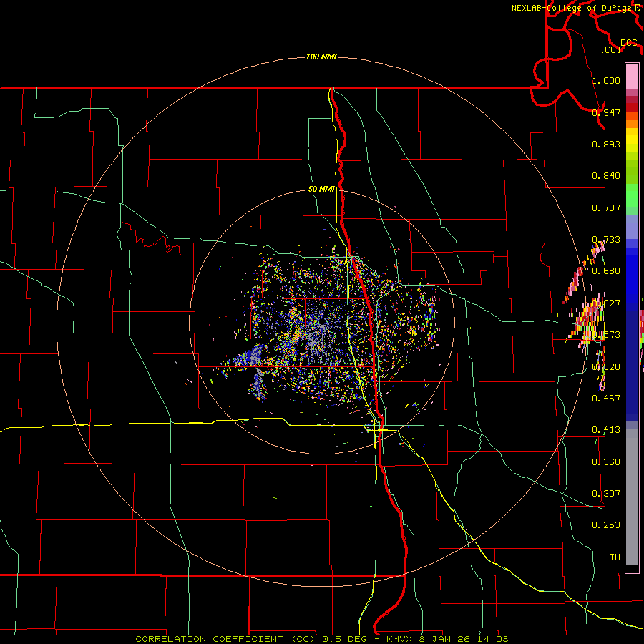Pick the pink segment of the color scale
This screenshot has height=644, width=644.
coord(632,76)
